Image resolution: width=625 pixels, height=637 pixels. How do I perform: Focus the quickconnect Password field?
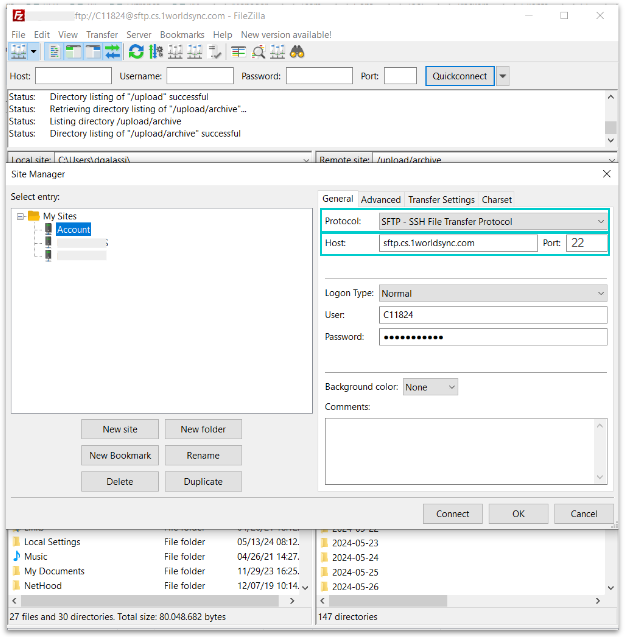(319, 76)
